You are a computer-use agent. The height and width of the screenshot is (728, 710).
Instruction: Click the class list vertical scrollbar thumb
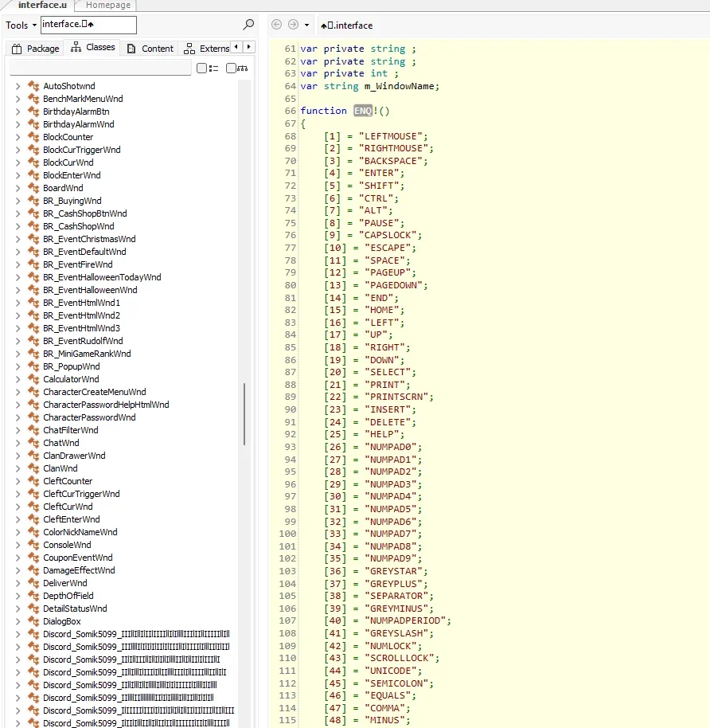(x=244, y=414)
